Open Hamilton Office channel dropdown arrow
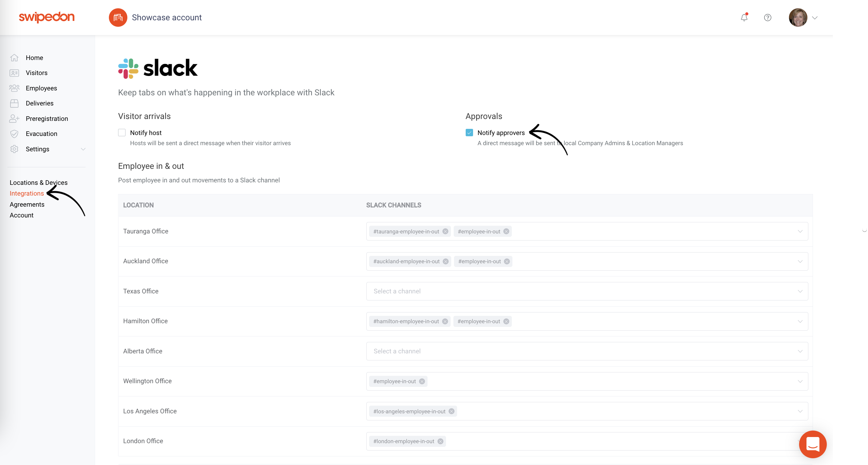Screen dimensions: 868x465 tap(800, 321)
